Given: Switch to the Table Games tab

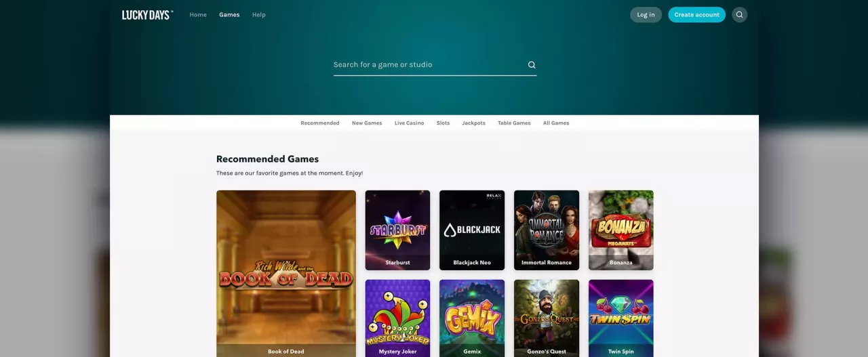Looking at the screenshot, I should (514, 123).
